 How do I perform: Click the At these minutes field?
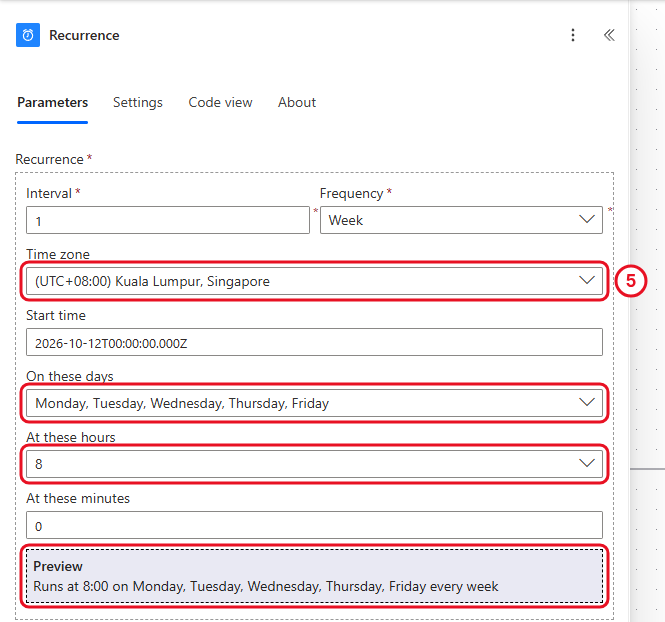click(314, 525)
